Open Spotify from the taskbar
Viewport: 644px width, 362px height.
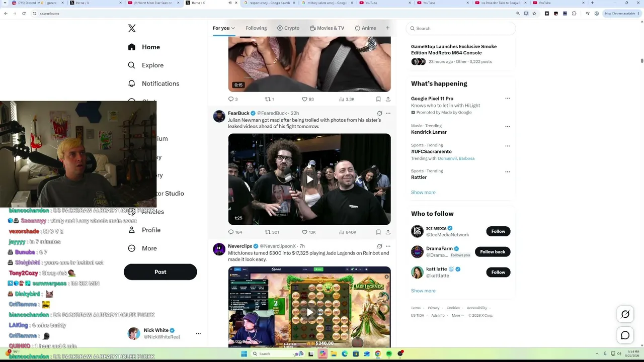click(x=389, y=354)
